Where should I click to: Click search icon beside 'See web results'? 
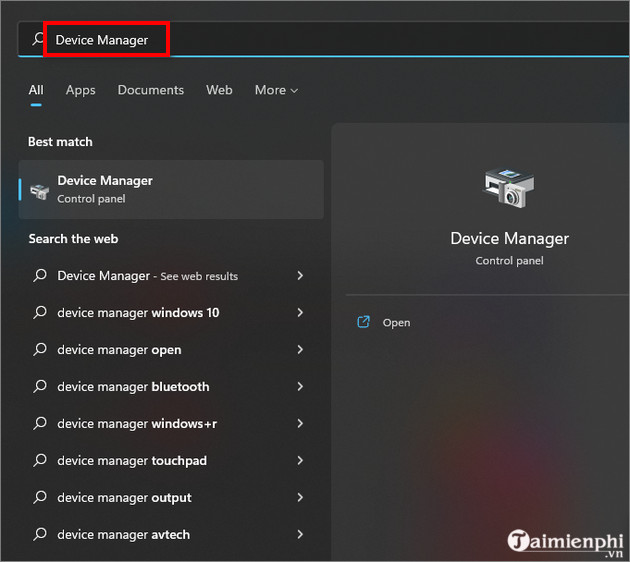click(x=40, y=276)
